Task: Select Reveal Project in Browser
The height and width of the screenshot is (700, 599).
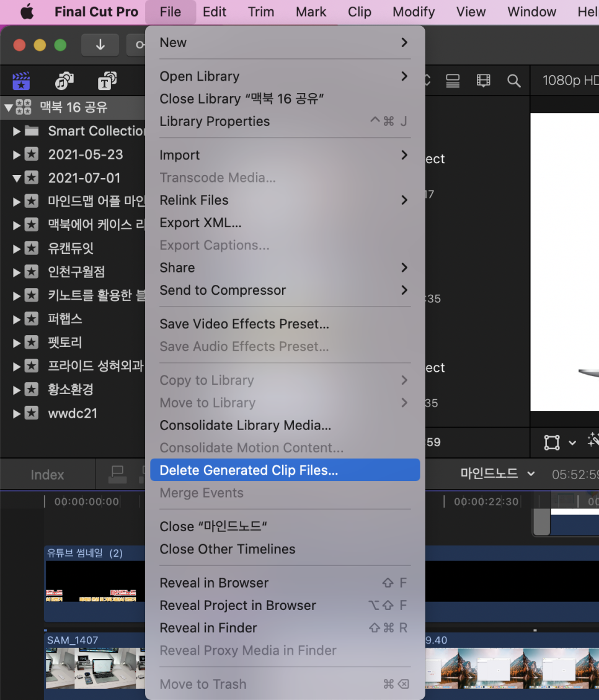Action: [285, 605]
